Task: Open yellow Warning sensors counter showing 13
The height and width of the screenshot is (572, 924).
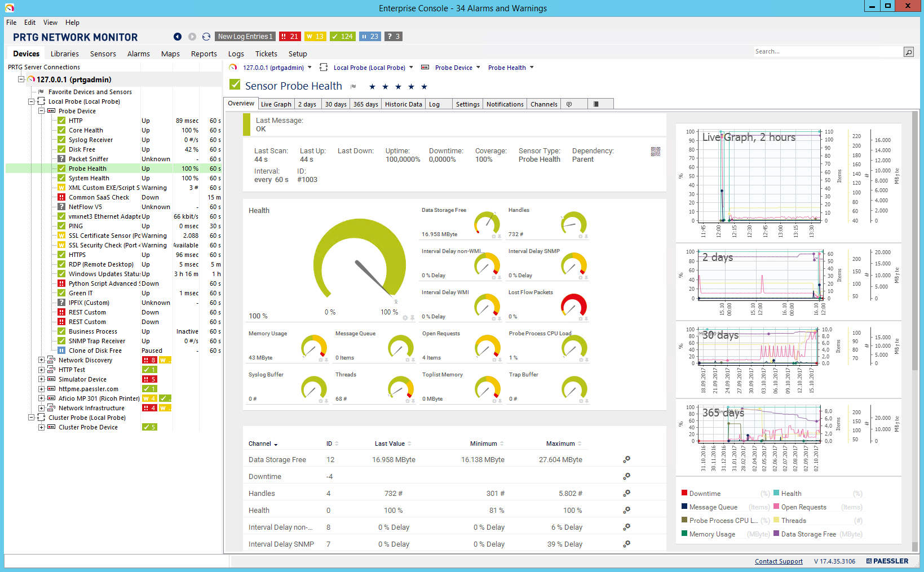Action: [315, 37]
